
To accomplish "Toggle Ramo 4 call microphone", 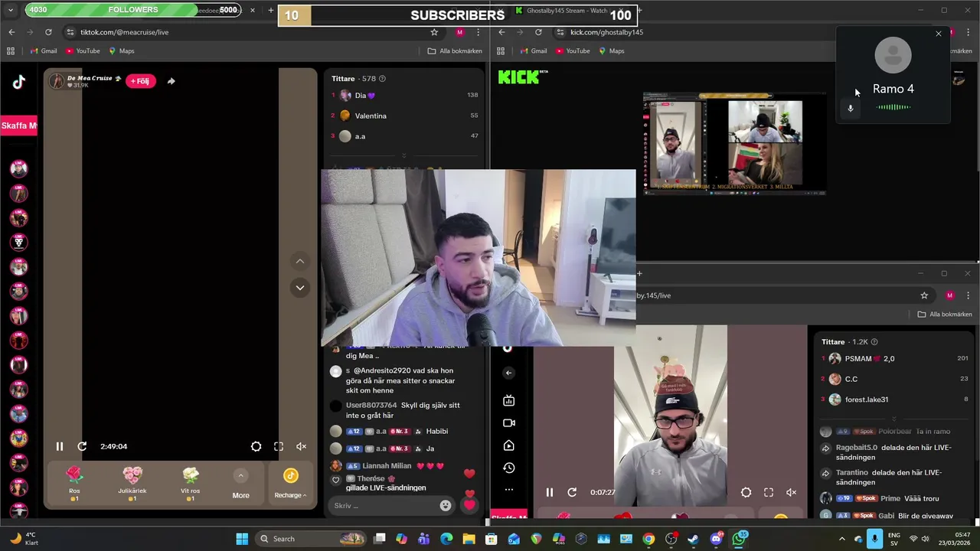I will tap(850, 108).
